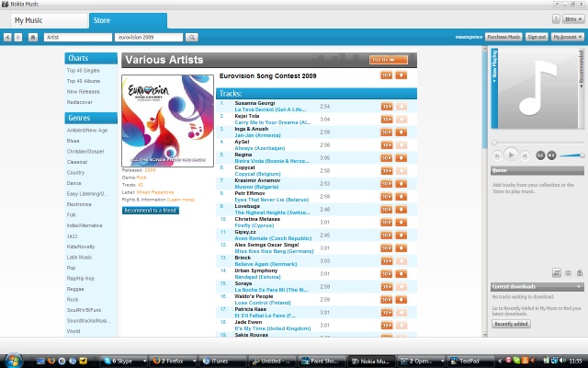Viewport: 588px width, 368px height.
Task: Click the eurovision 2009 search field
Action: pyautogui.click(x=149, y=37)
